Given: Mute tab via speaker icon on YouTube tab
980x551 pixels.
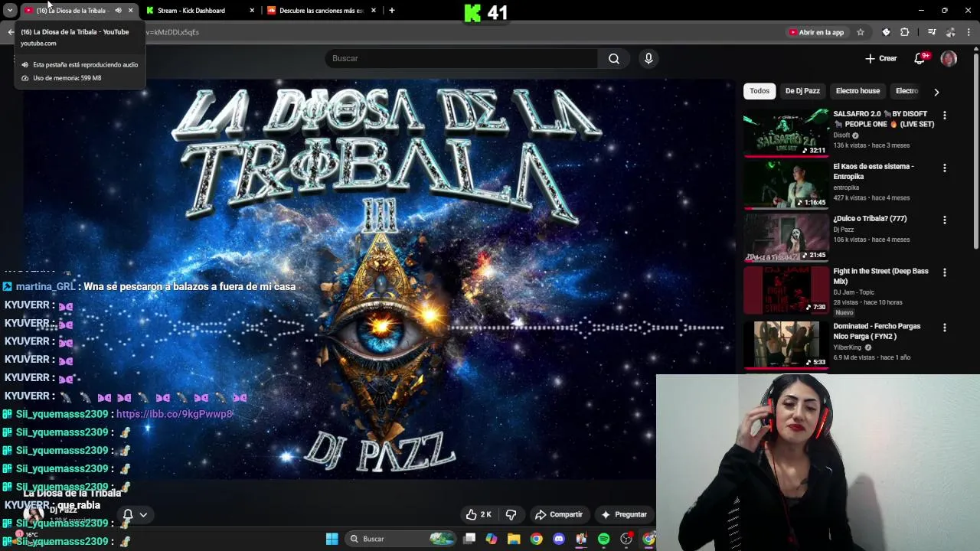Looking at the screenshot, I should [118, 11].
